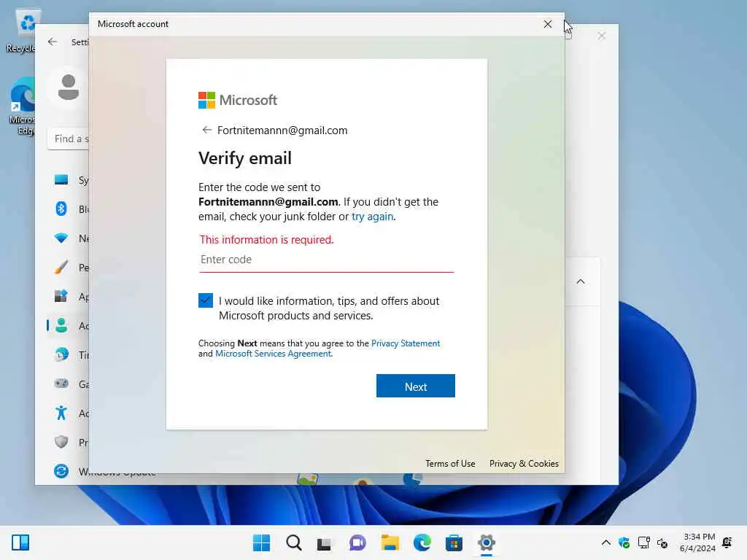747x560 pixels.
Task: Open Microsoft Store on taskbar
Action: coord(454,542)
